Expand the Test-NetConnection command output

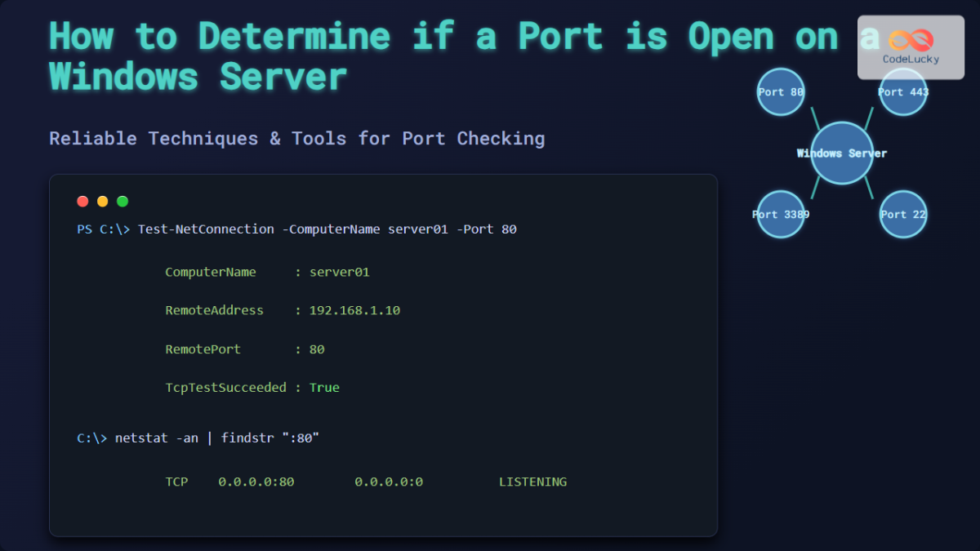click(297, 229)
